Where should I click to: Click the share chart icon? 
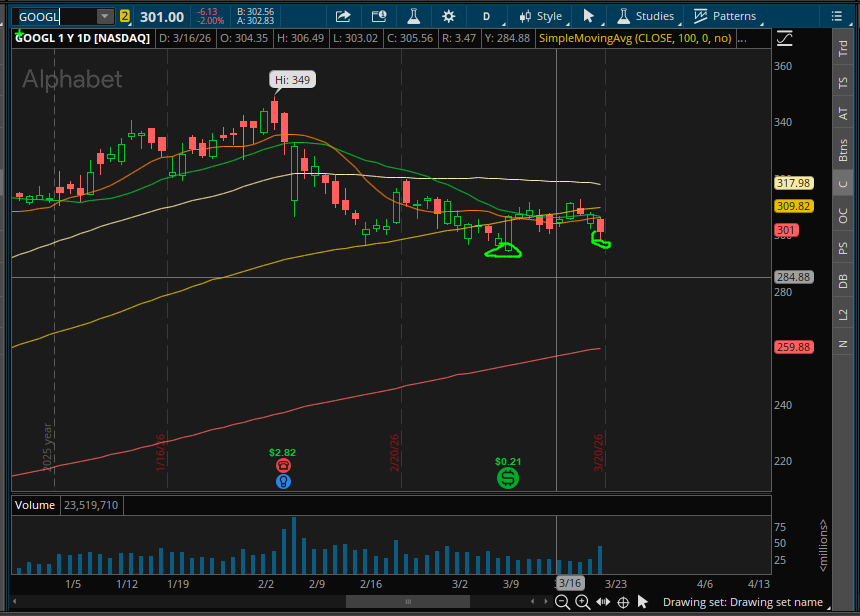343,16
